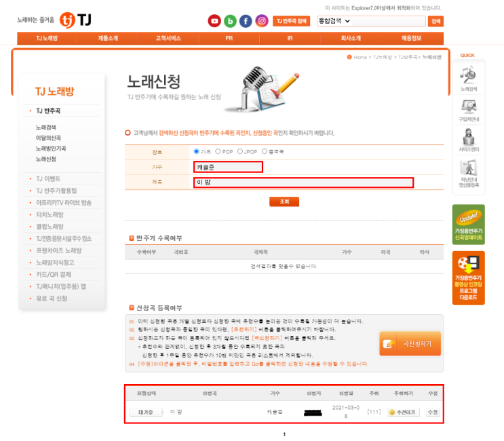Click the Home breadcrumb link
This screenshot has height=441, width=504.
360,57
